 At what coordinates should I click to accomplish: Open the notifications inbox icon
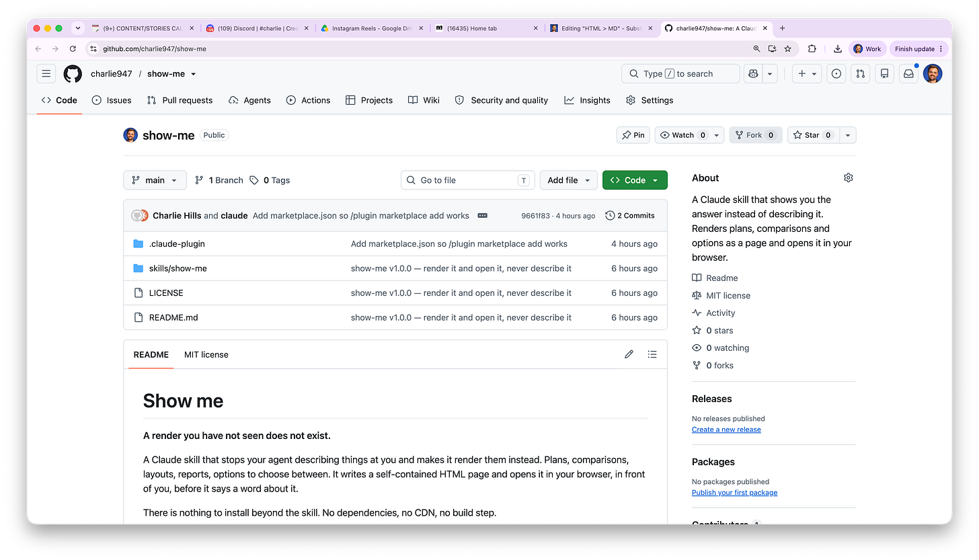pyautogui.click(x=908, y=74)
